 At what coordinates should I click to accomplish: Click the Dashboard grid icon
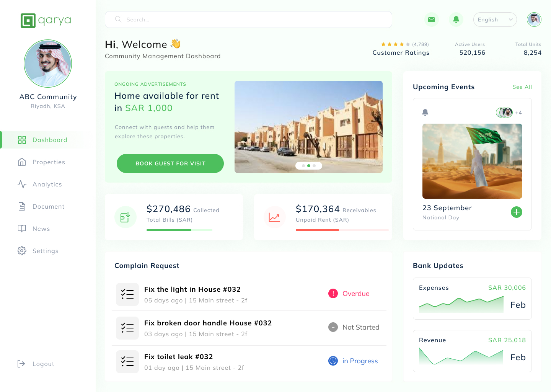pos(22,140)
